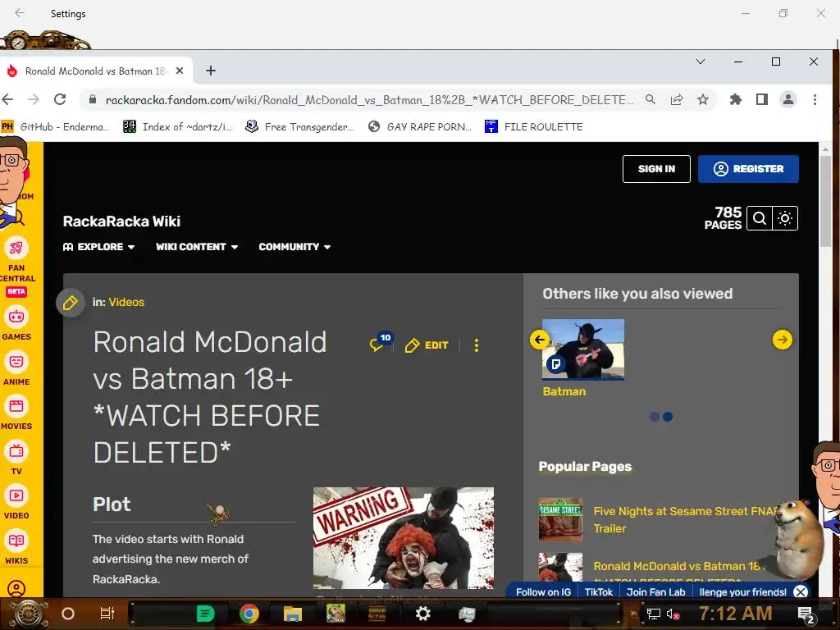Go forward in Chrome browser
The height and width of the screenshot is (630, 840).
point(33,99)
